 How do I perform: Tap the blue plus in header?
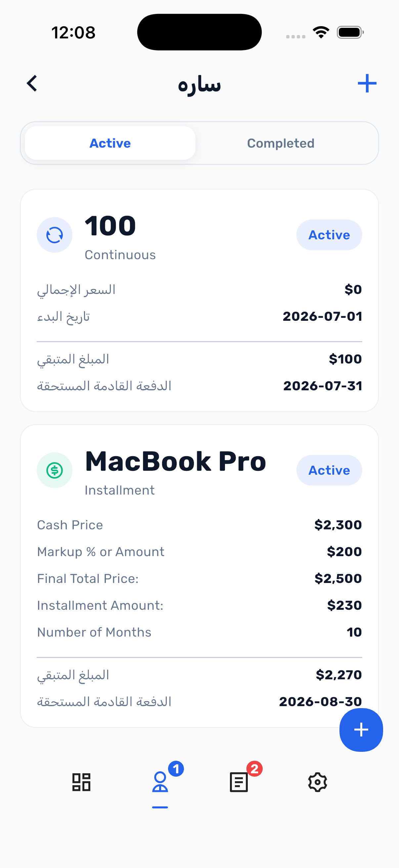click(367, 83)
